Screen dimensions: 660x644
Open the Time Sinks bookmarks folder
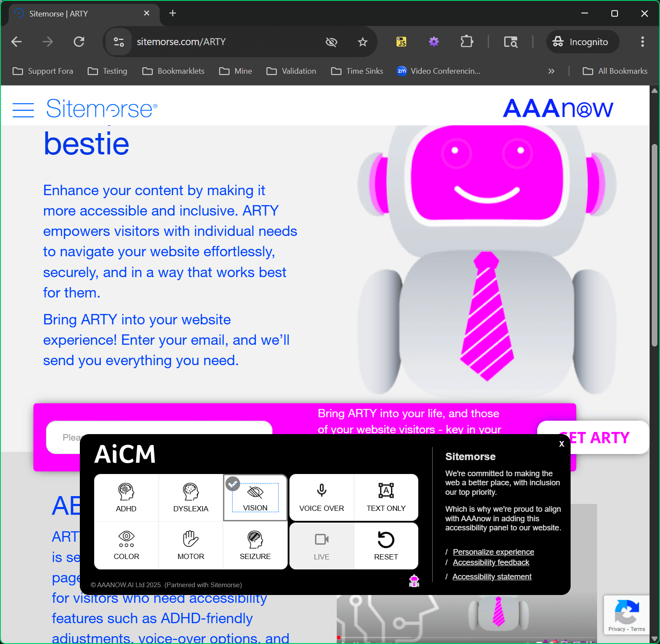[357, 71]
